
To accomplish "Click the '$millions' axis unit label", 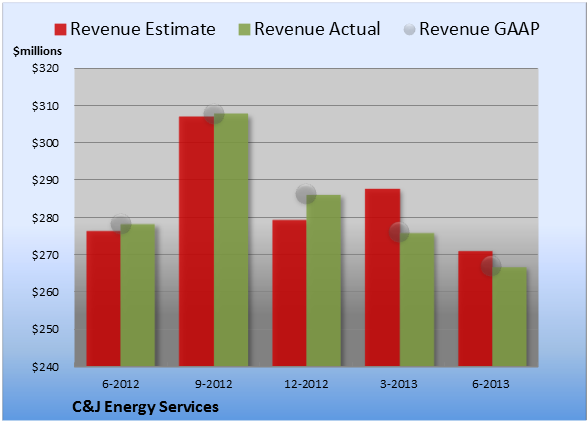I will pos(37,51).
